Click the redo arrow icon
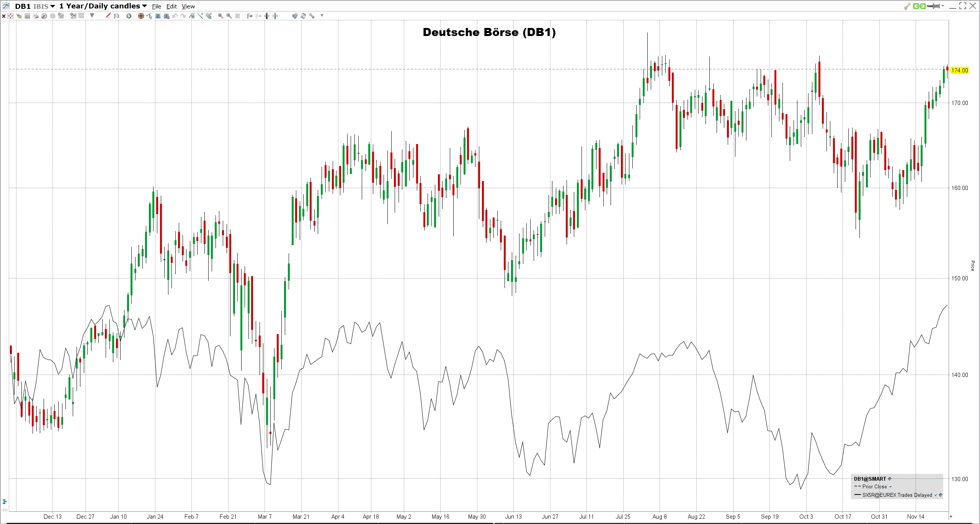The width and height of the screenshot is (980, 524). pos(183,16)
